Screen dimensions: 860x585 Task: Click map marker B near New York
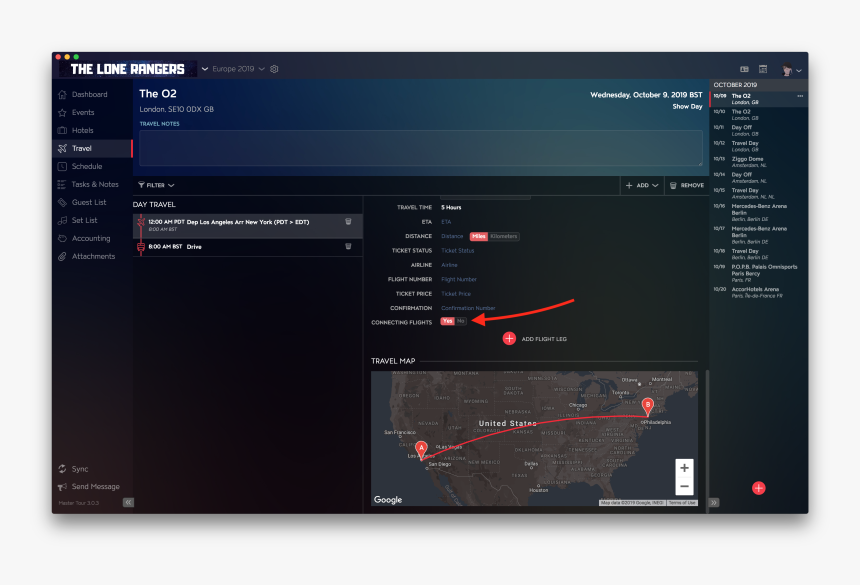[x=648, y=406]
